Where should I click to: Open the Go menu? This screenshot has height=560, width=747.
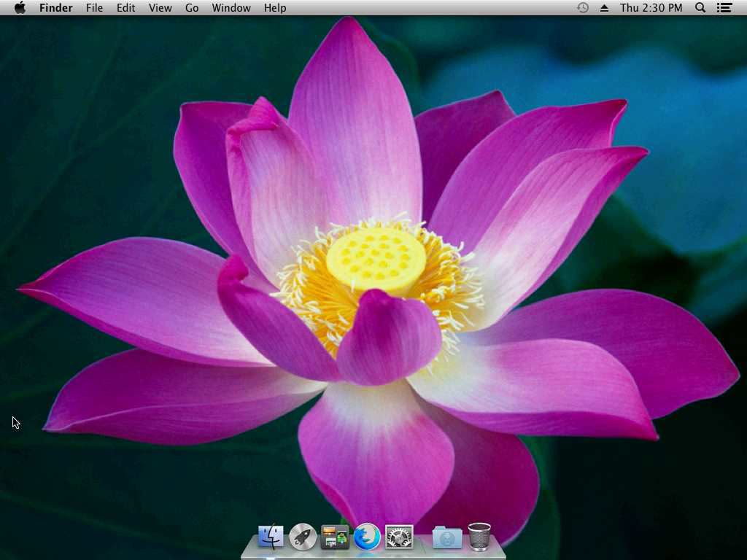tap(192, 8)
